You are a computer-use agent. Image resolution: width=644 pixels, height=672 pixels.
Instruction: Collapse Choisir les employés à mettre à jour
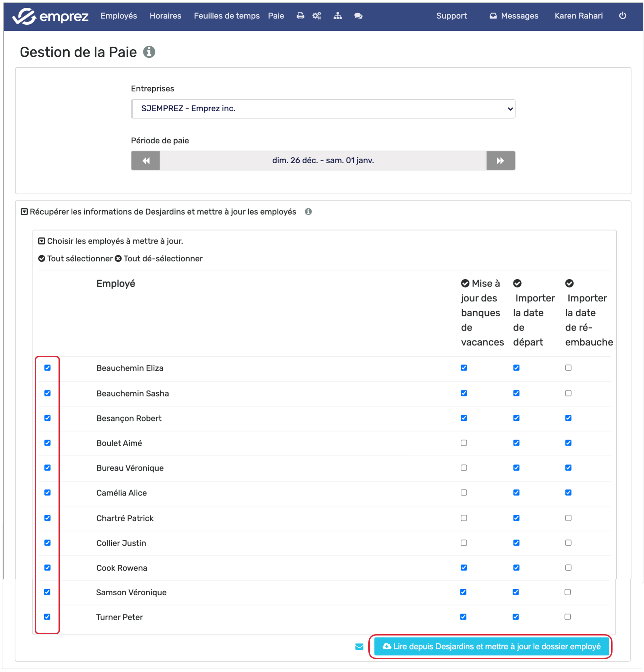[x=42, y=241]
